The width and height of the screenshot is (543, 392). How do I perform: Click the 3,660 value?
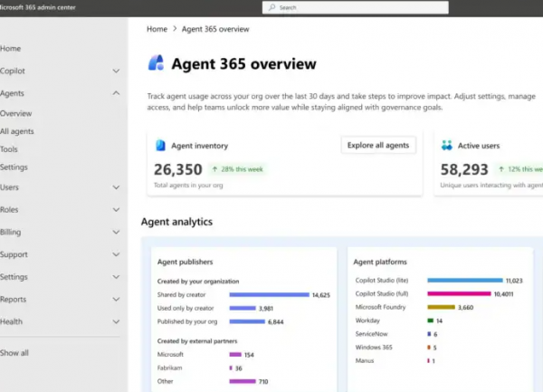pos(465,308)
